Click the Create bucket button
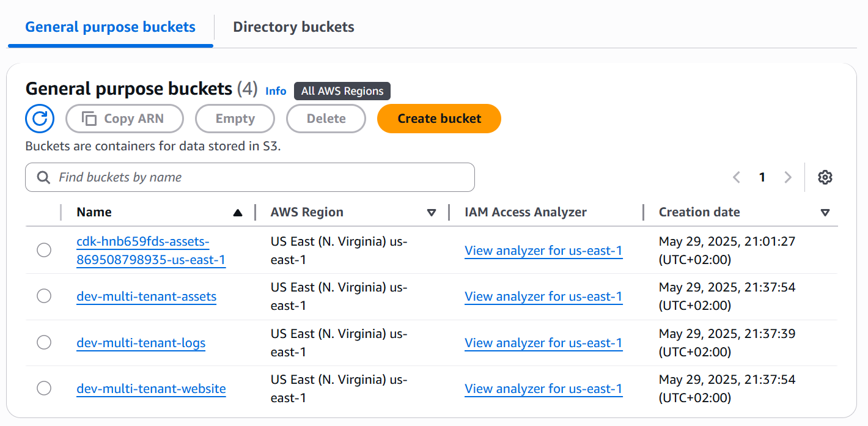The width and height of the screenshot is (868, 426). click(x=440, y=119)
